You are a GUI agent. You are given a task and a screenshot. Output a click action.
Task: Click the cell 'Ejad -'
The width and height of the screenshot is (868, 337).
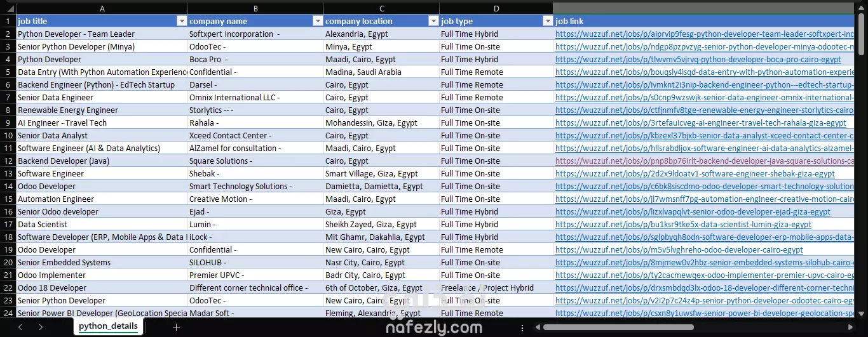pyautogui.click(x=255, y=211)
